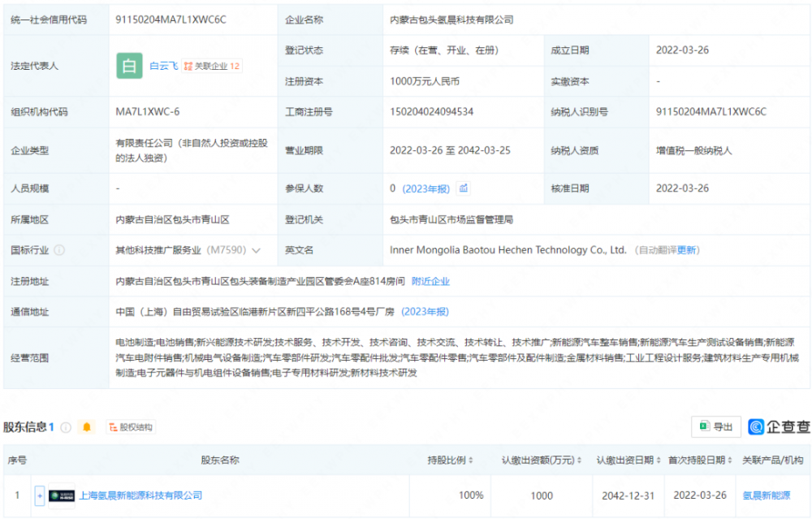This screenshot has width=812, height=519.
Task: Click the Excel icon in 导出 button
Action: click(704, 426)
